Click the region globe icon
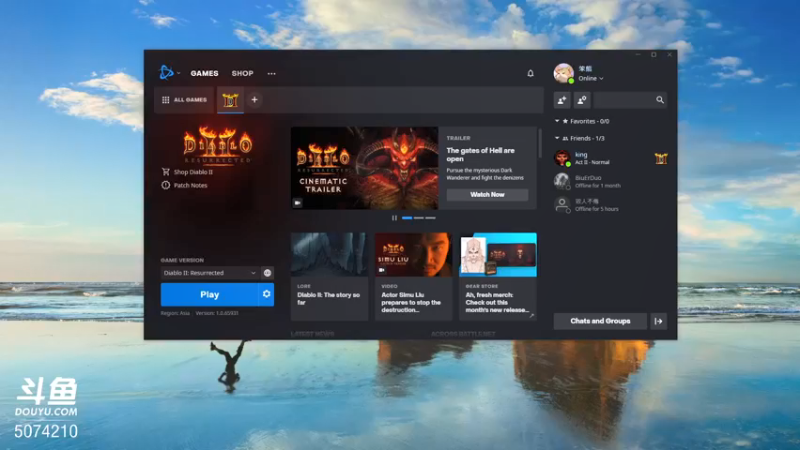 tap(267, 273)
